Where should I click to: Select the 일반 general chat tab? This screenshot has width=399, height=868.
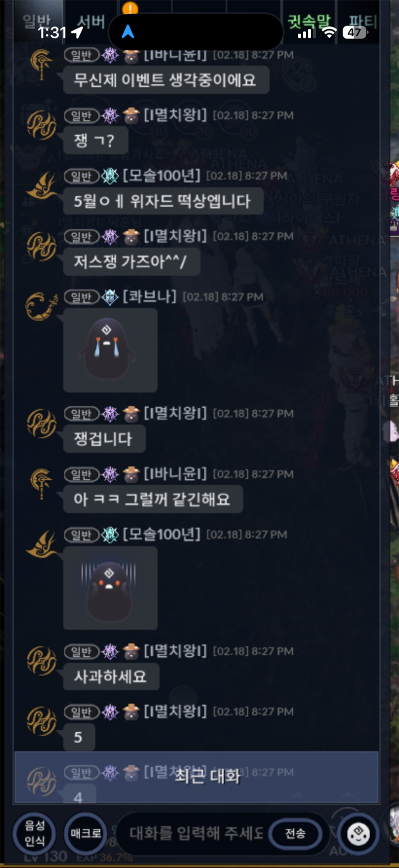point(37,21)
